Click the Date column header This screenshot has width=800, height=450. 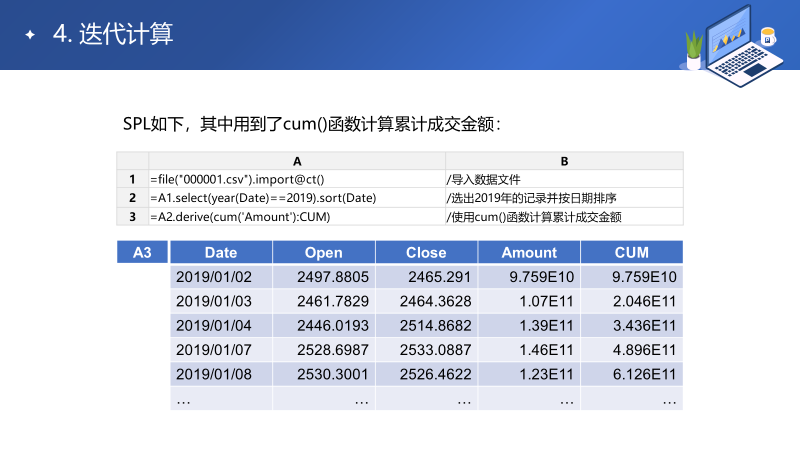coord(220,253)
